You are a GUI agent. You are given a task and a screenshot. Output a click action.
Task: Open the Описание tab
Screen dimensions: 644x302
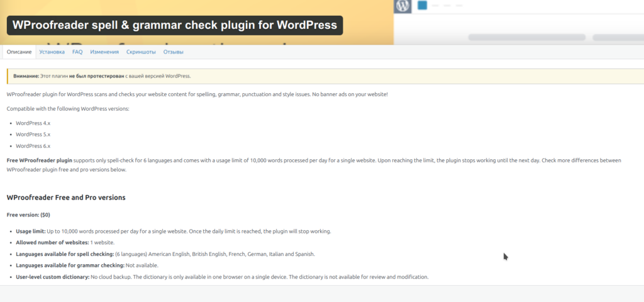coord(19,52)
